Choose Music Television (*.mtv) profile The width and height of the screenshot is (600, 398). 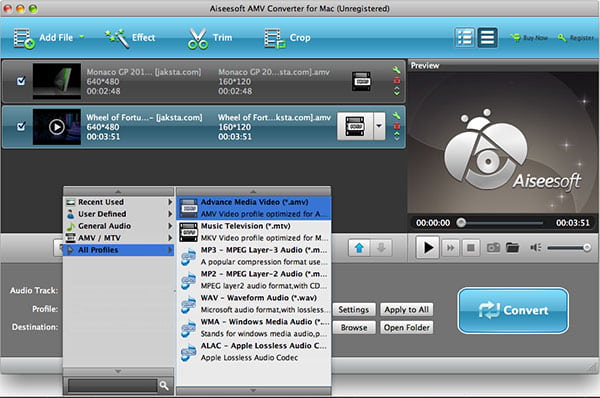pos(253,232)
